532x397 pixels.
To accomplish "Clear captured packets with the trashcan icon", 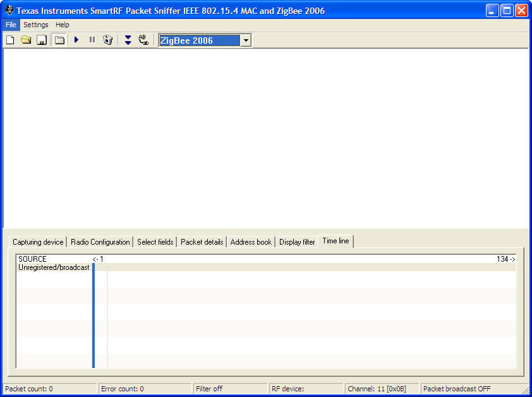I will tap(107, 39).
